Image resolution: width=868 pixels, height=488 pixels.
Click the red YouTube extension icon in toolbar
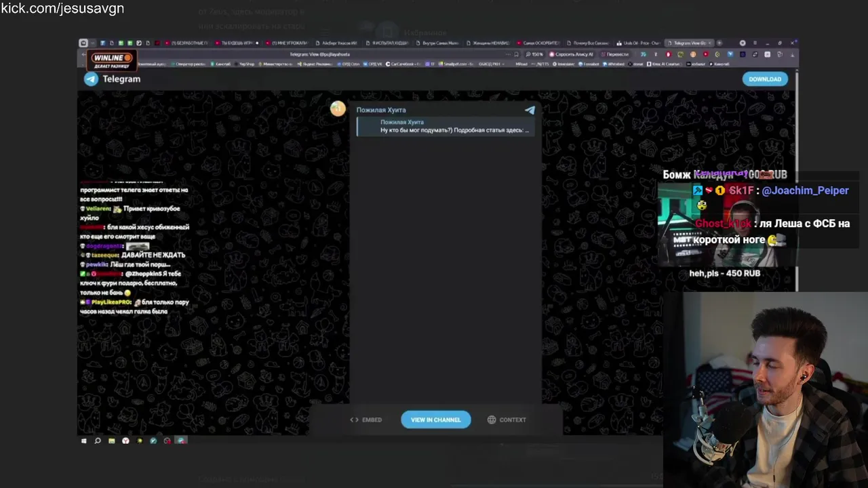click(705, 54)
